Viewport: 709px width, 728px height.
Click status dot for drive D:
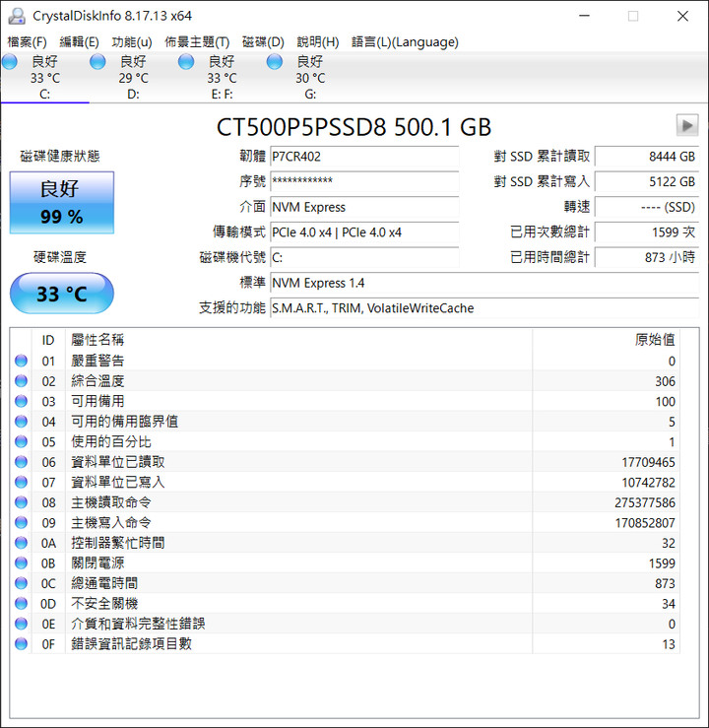click(x=97, y=62)
